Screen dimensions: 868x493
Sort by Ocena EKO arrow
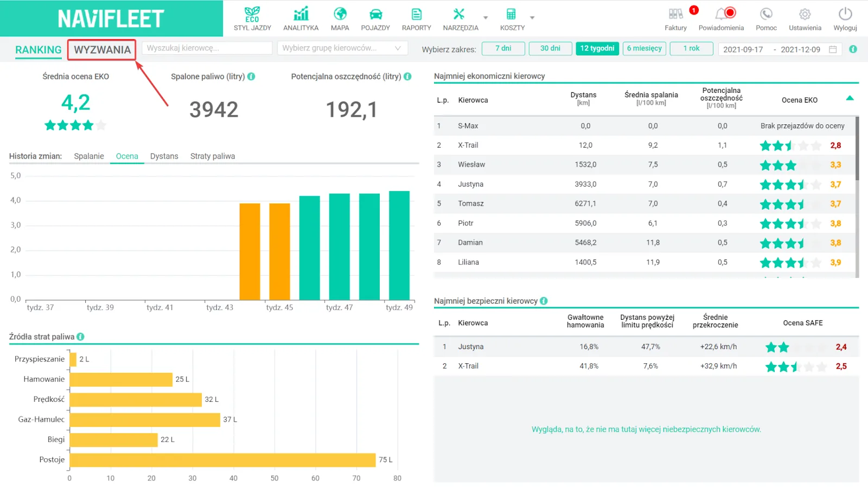[x=850, y=98]
